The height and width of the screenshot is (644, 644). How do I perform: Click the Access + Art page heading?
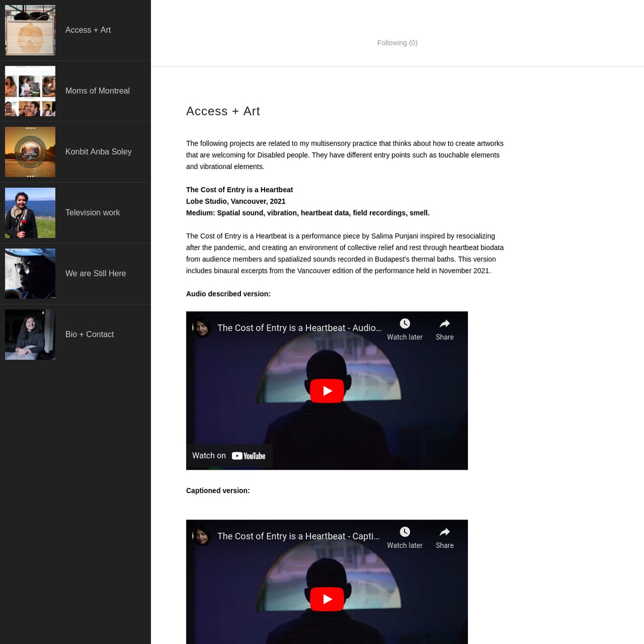pyautogui.click(x=223, y=111)
